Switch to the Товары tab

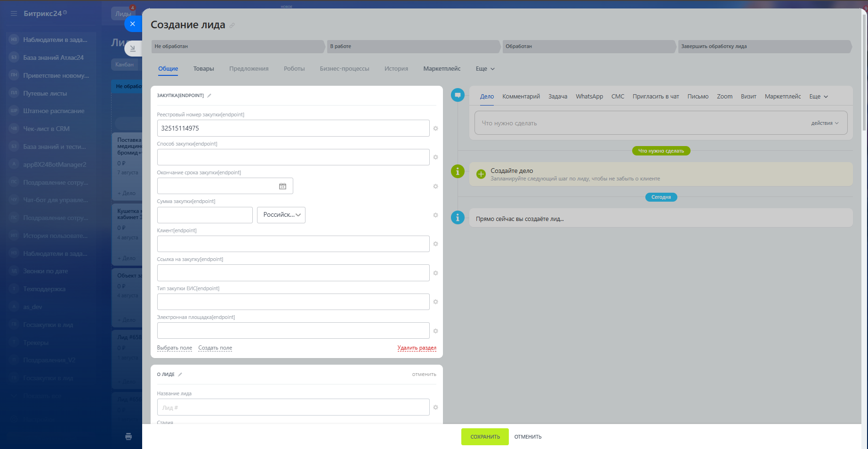[203, 69]
